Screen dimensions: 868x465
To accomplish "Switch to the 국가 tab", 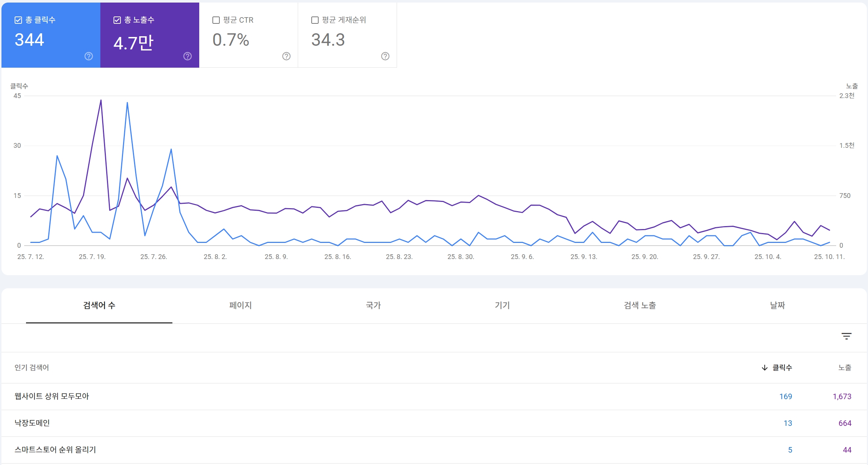I will point(373,305).
